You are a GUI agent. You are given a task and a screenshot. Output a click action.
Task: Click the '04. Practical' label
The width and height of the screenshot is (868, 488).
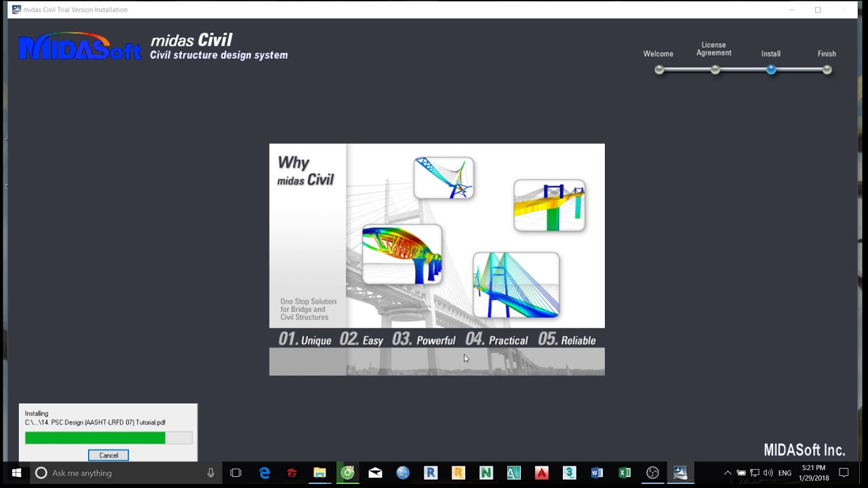[496, 340]
